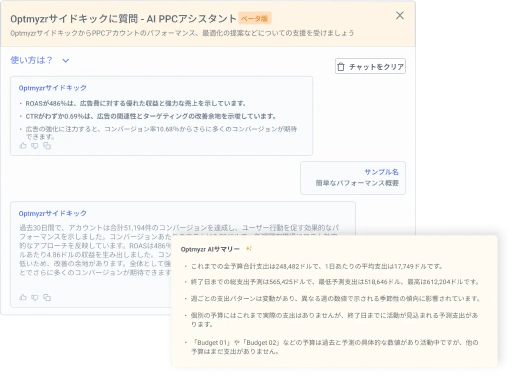Select the 個別の予算 bullet
The height and width of the screenshot is (388, 512).
tap(334, 320)
